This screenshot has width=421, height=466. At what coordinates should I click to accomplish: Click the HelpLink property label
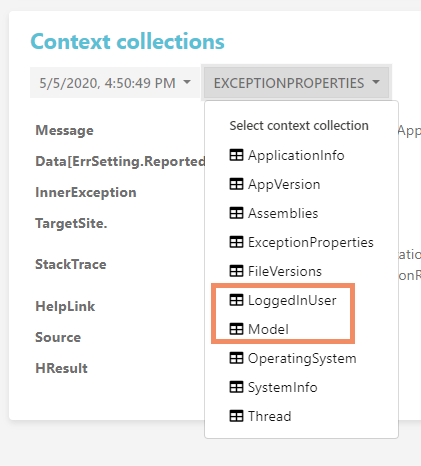click(x=65, y=306)
